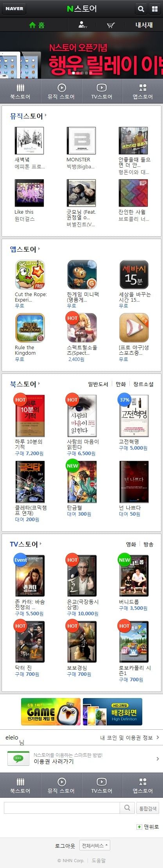This screenshot has width=163, height=868.
Task: Filter TV store by 영화
Action: tap(131, 544)
